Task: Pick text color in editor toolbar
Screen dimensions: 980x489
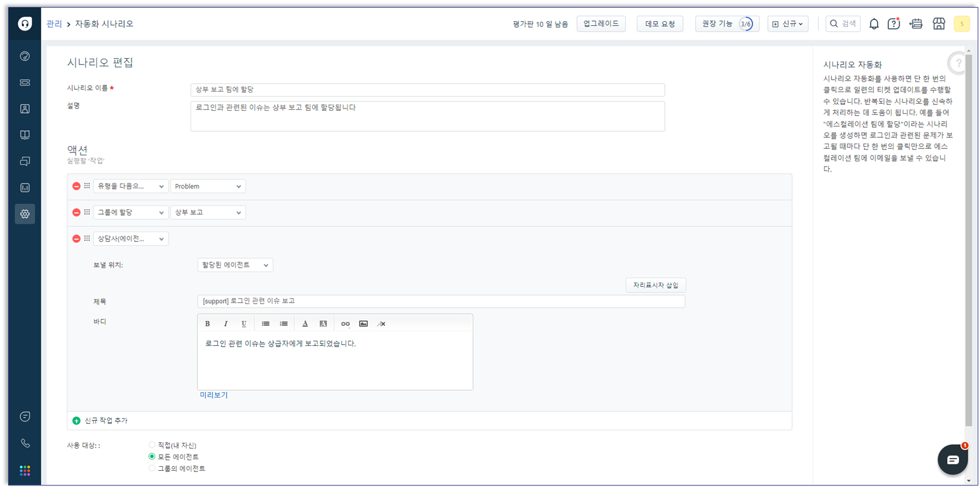Action: tap(305, 324)
